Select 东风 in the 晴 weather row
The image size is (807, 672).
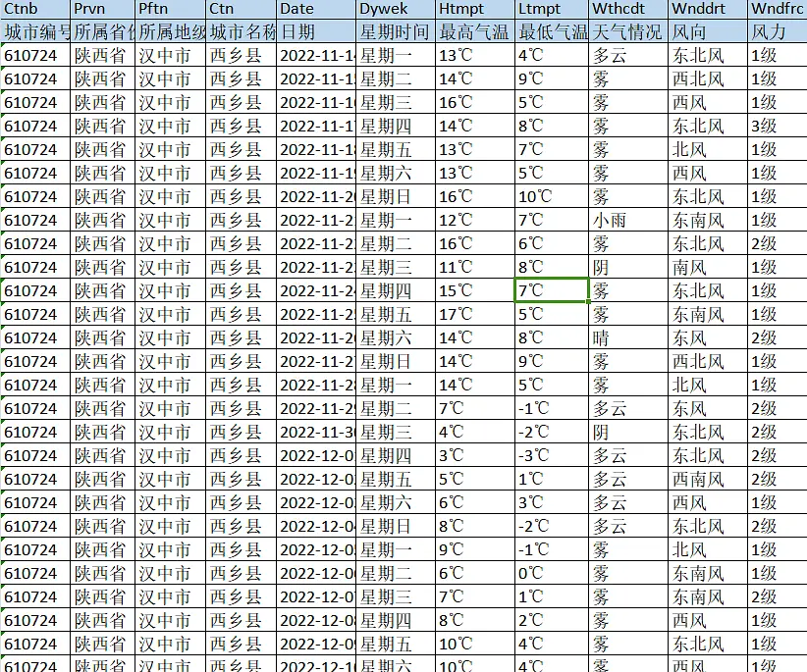point(708,337)
